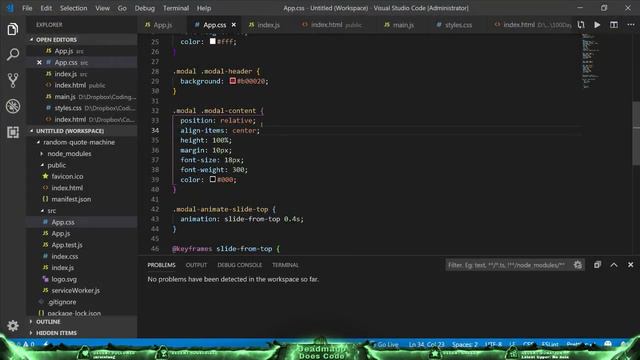
Task: Open the editor more actions menu
Action: click(631, 25)
